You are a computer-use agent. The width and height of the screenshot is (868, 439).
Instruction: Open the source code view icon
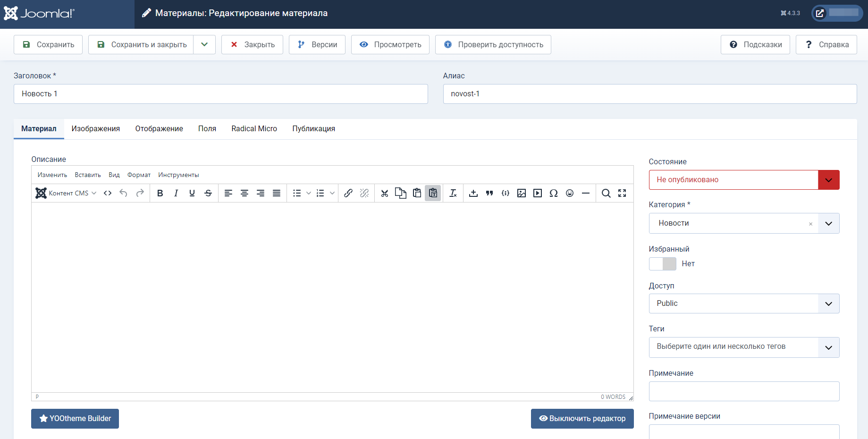108,193
